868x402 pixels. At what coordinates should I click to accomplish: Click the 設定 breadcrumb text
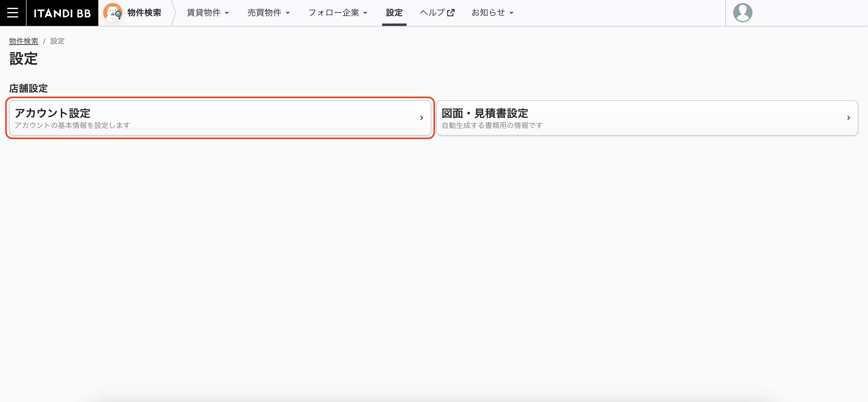57,41
